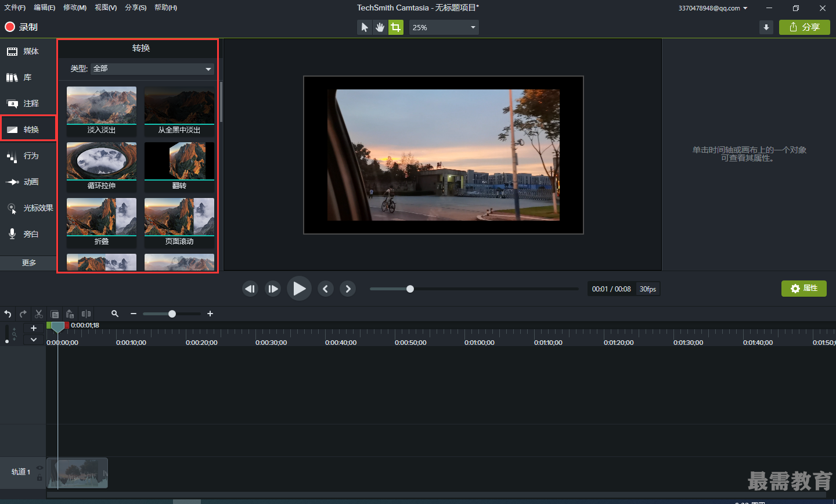836x504 pixels.
Task: Open the 25% canvas zoom dropdown
Action: pos(444,27)
